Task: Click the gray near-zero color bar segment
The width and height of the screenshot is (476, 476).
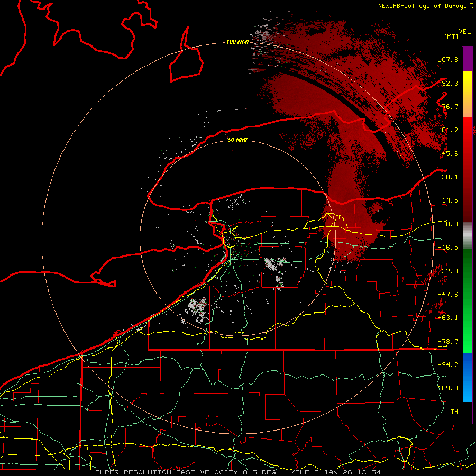Action: coord(467,235)
